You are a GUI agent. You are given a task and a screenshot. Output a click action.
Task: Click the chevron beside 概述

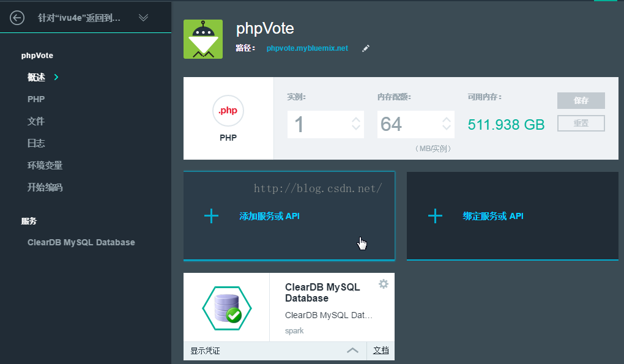(x=56, y=77)
